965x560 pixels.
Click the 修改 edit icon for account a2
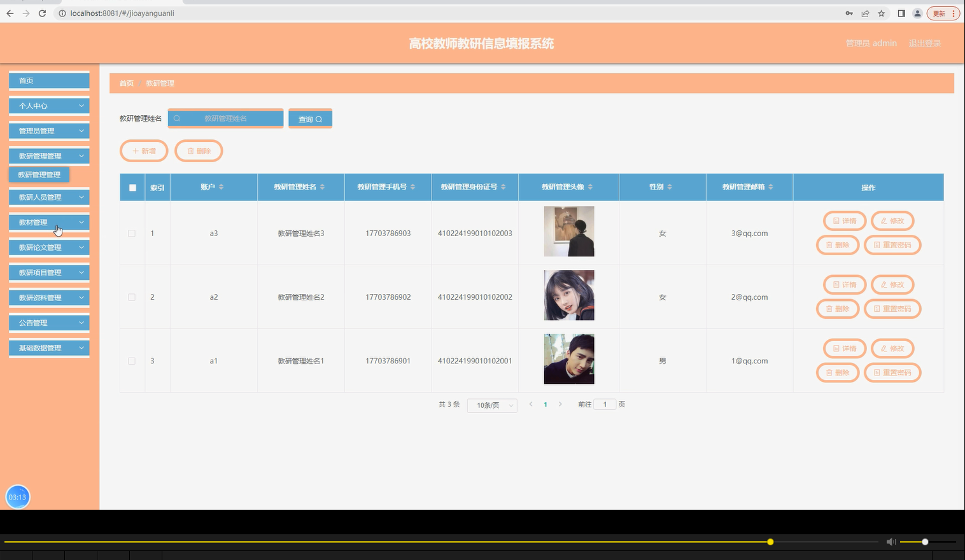[x=885, y=284]
